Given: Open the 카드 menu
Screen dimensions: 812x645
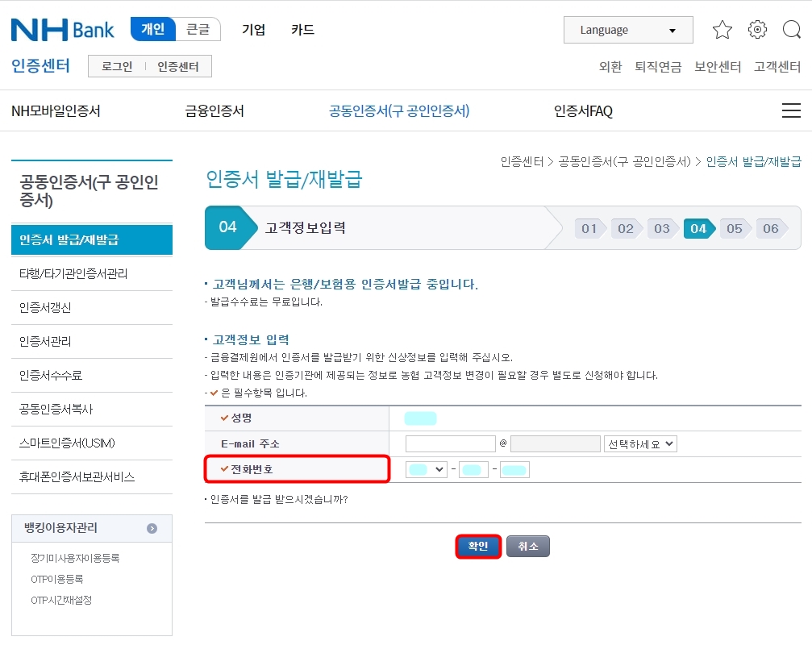Looking at the screenshot, I should tap(302, 28).
